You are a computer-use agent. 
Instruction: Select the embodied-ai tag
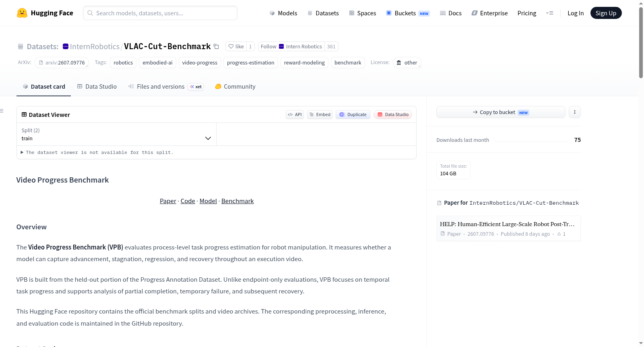(157, 62)
